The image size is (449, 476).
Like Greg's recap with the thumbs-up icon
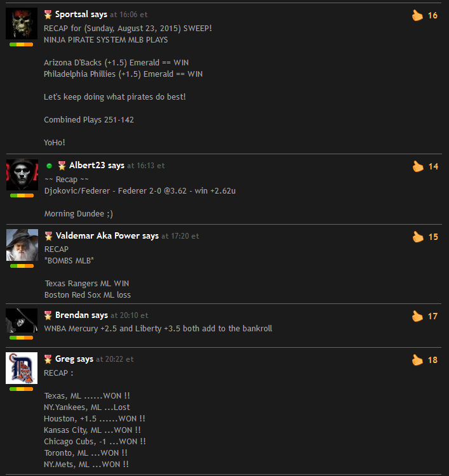tap(417, 360)
